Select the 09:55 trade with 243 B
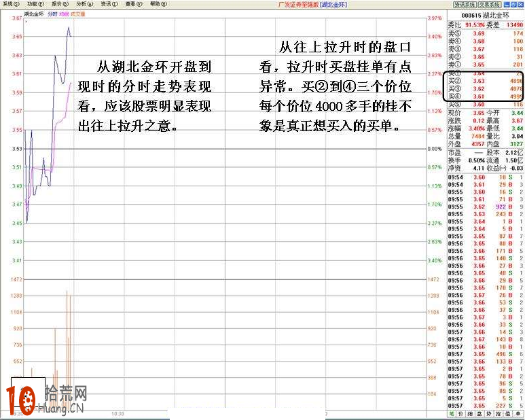This screenshot has height=420, width=525. [x=486, y=214]
